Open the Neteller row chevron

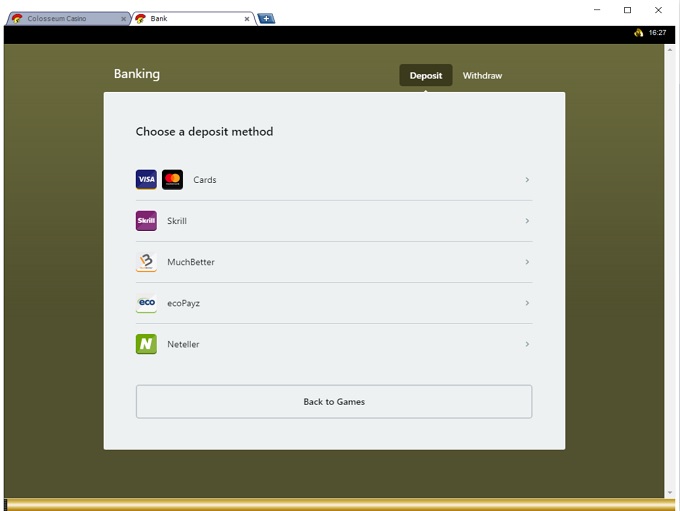coord(527,344)
